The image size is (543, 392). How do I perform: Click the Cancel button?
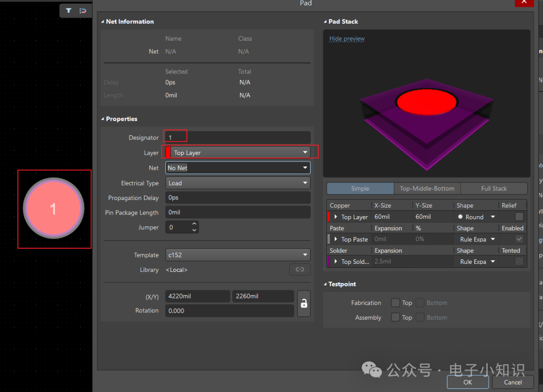pos(513,382)
